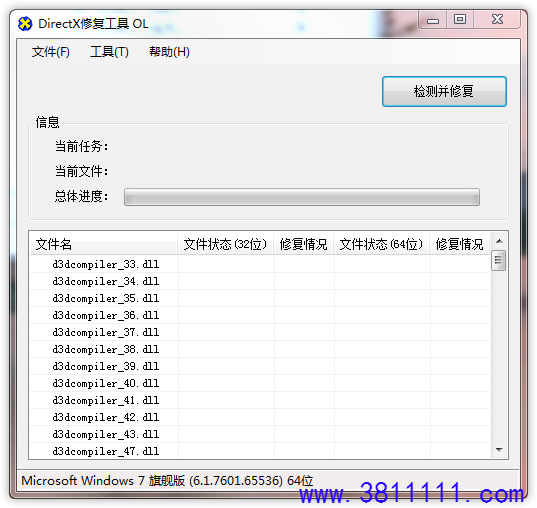Image resolution: width=537 pixels, height=508 pixels.
Task: Select d3dcompiler_47.dll row
Action: (x=260, y=451)
